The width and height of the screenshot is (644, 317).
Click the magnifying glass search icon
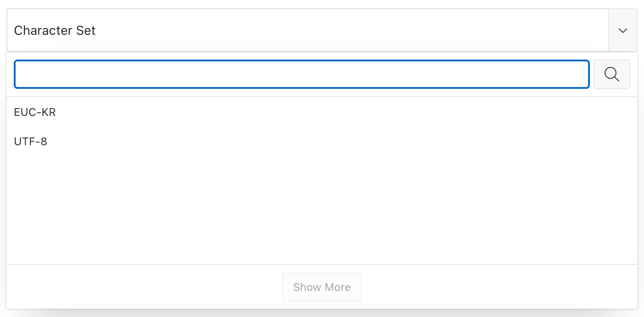point(611,74)
